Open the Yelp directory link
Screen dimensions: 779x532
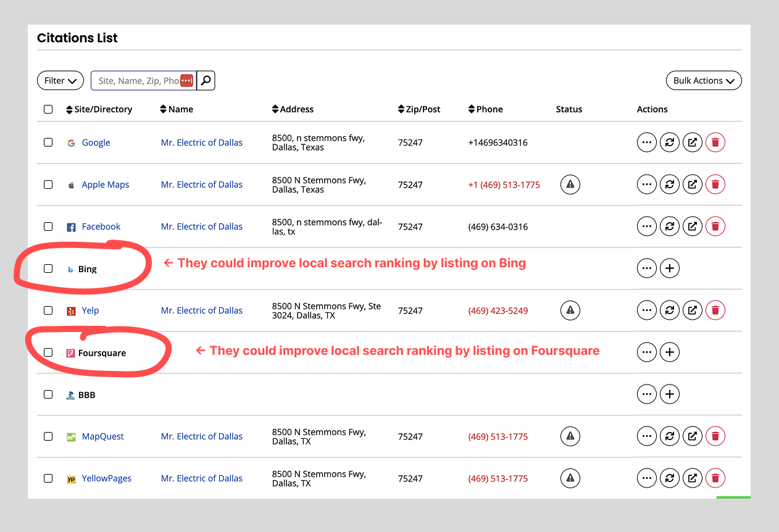90,310
